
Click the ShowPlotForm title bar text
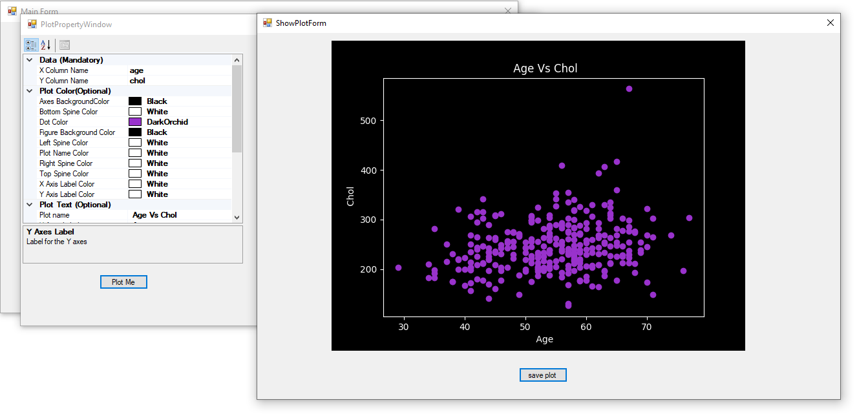coord(301,23)
